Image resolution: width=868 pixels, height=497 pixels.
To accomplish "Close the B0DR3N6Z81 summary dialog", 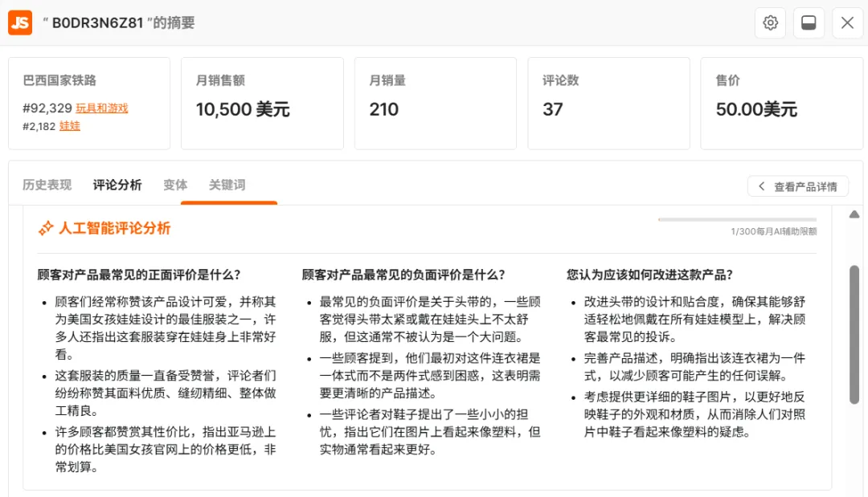I will coord(847,22).
